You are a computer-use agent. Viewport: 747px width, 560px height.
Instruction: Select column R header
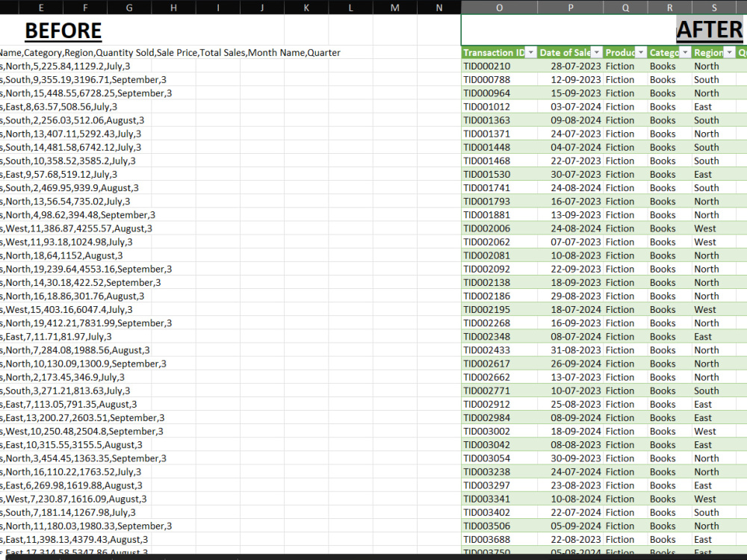point(670,7)
